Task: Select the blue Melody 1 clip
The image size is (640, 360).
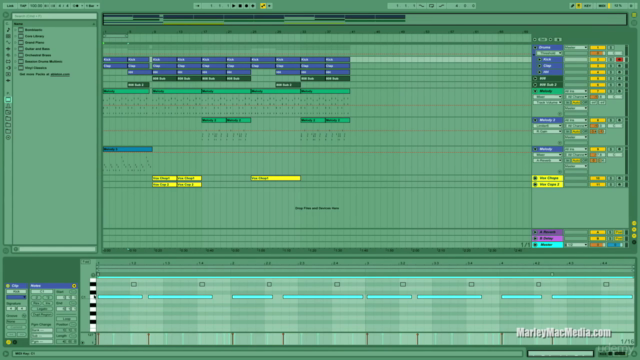Action: 127,149
